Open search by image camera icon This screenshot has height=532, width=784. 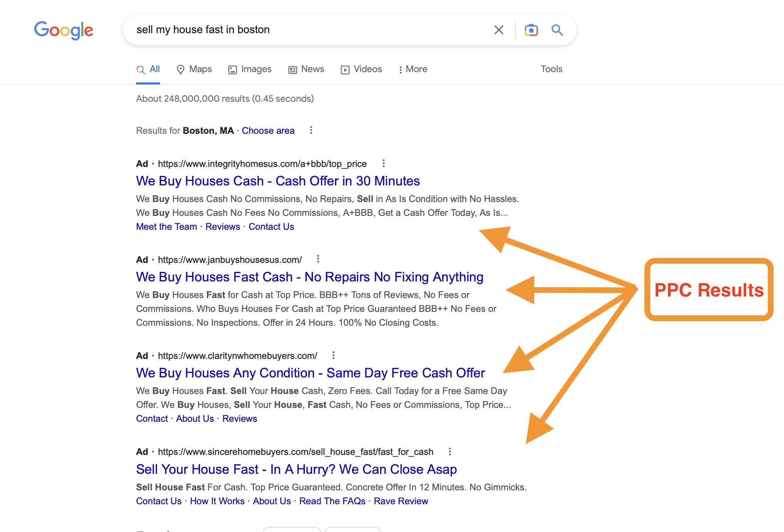point(531,30)
